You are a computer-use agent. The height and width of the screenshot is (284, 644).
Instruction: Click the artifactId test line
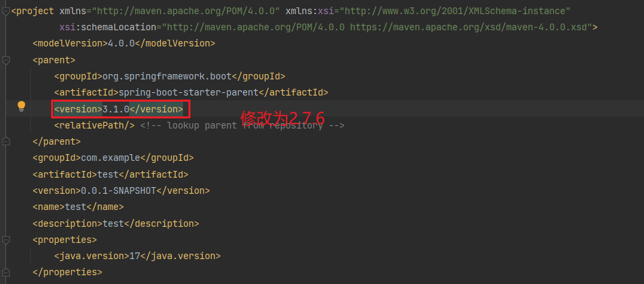[x=110, y=174]
